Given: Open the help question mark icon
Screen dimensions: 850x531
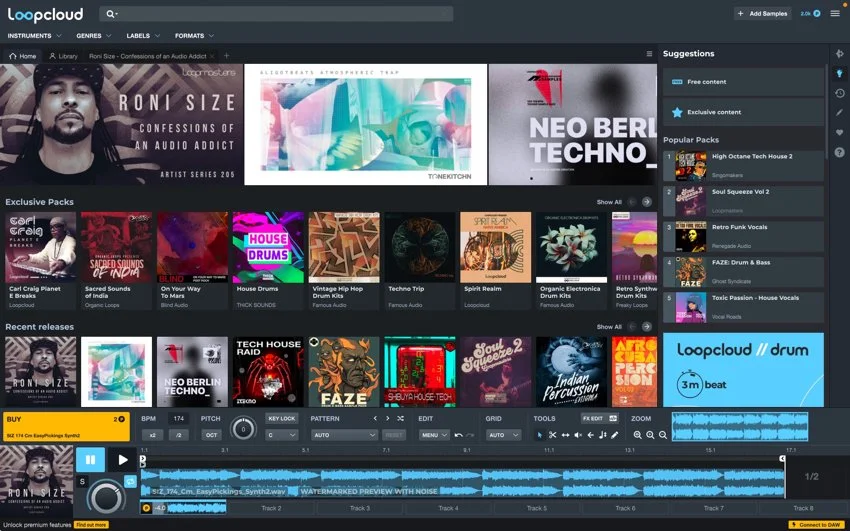Looking at the screenshot, I should [839, 152].
